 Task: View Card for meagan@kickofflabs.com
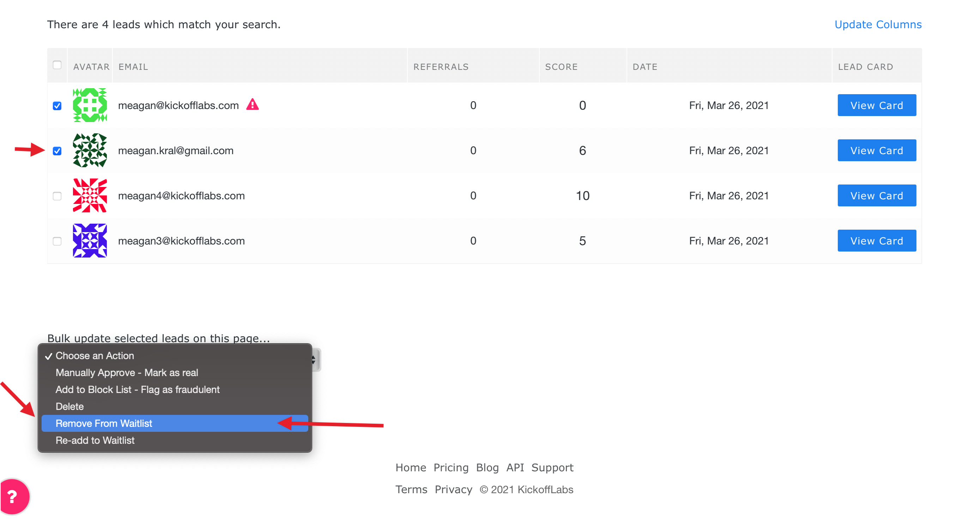[x=877, y=105]
